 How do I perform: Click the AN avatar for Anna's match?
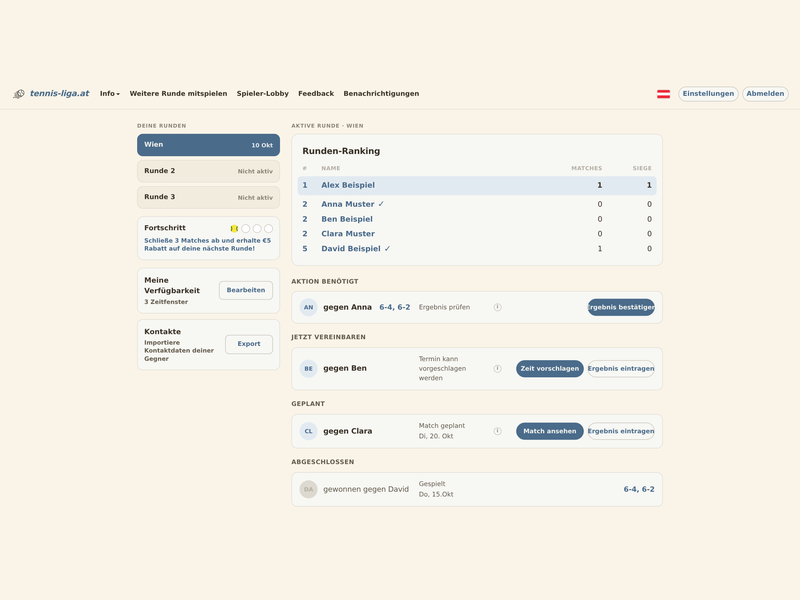[x=309, y=307]
